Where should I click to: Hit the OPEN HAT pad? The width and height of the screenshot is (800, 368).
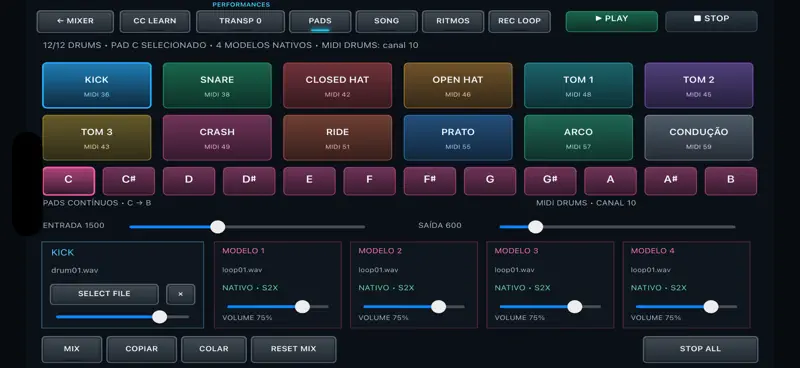pyautogui.click(x=458, y=85)
